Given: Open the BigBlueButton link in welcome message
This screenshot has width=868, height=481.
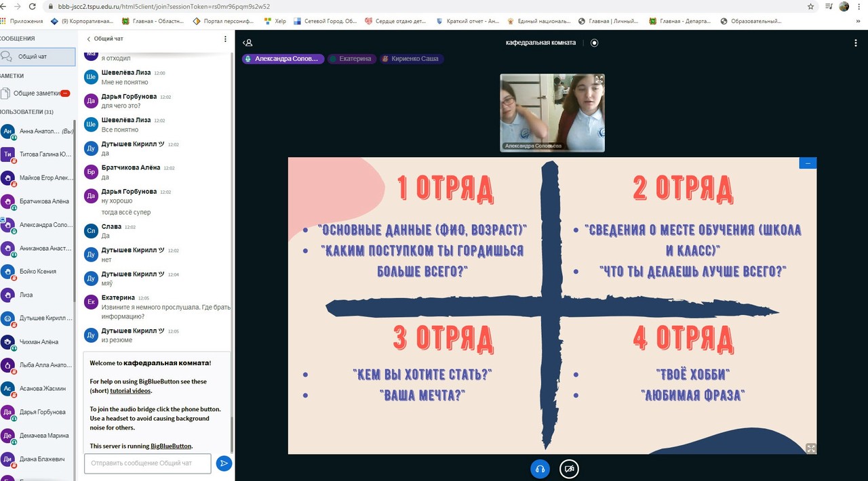Looking at the screenshot, I should tap(171, 446).
